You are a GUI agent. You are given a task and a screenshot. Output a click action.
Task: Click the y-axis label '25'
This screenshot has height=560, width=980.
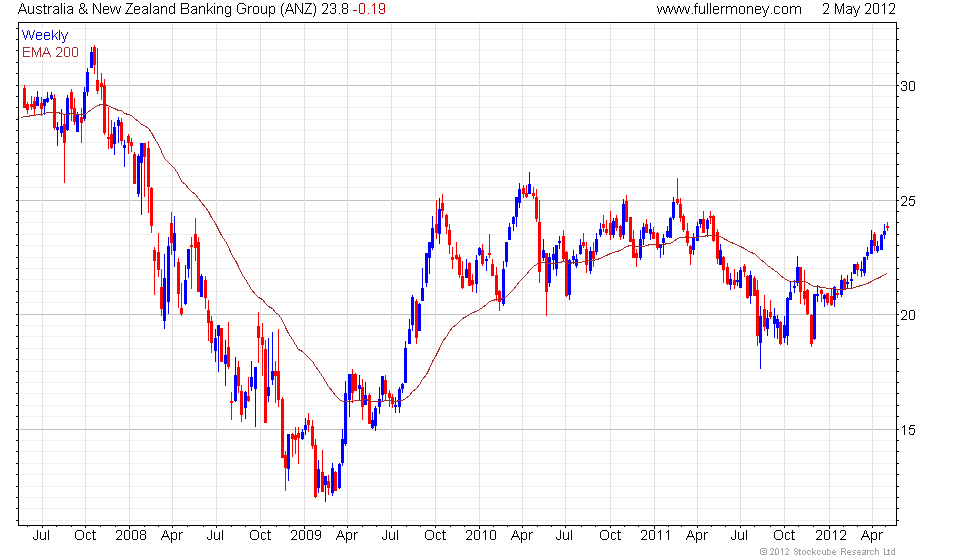908,201
